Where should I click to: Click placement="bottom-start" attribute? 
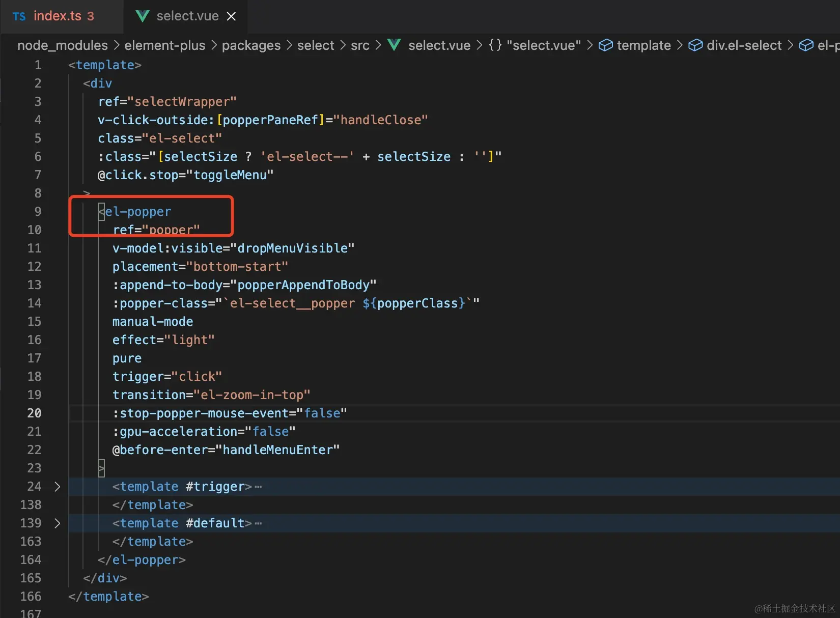(200, 267)
